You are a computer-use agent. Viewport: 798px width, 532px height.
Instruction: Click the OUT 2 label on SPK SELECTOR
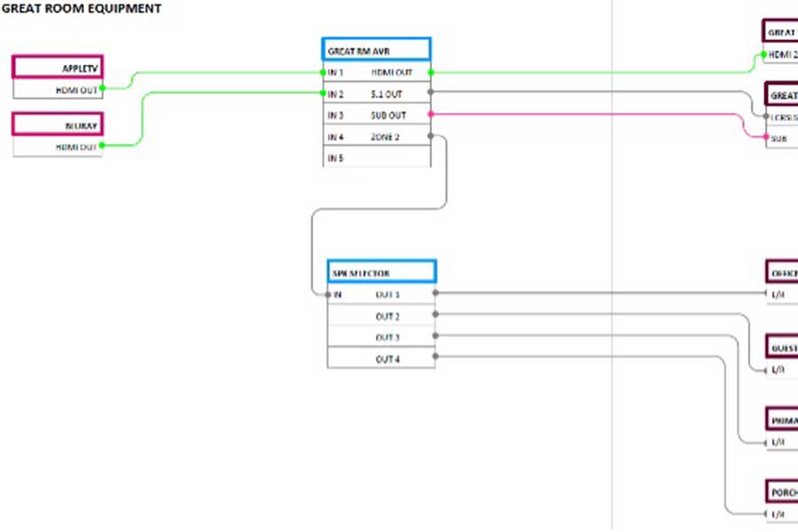[x=387, y=317]
